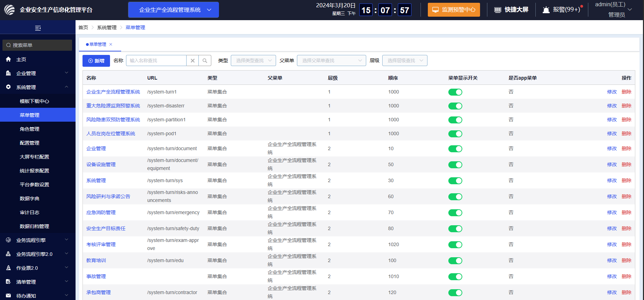Open 大屏专栏配置 in the sidebar
This screenshot has width=644, height=300.
[x=38, y=157]
